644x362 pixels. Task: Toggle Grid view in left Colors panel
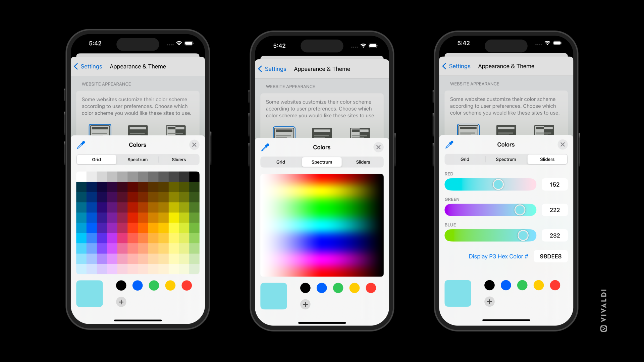[x=96, y=159]
